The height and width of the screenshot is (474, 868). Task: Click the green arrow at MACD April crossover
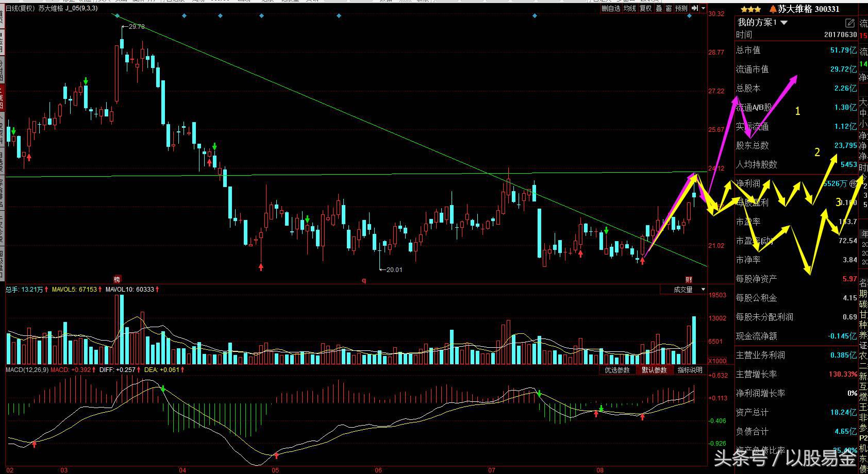[163, 389]
